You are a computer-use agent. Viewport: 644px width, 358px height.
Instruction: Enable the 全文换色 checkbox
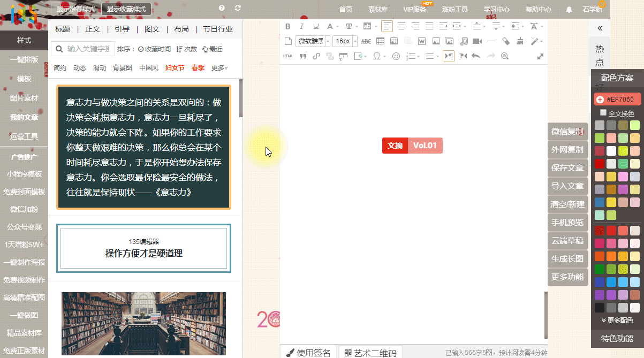point(603,113)
